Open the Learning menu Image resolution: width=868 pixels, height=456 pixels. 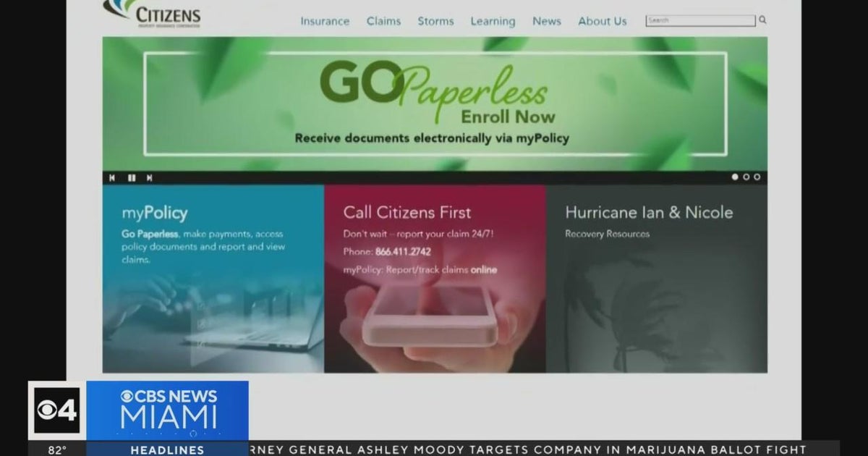[493, 21]
